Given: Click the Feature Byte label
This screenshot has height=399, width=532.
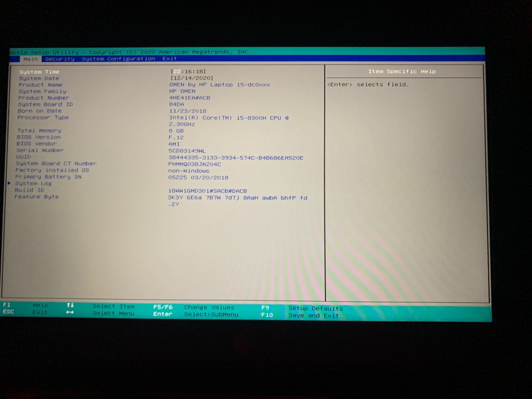Looking at the screenshot, I should point(37,197).
